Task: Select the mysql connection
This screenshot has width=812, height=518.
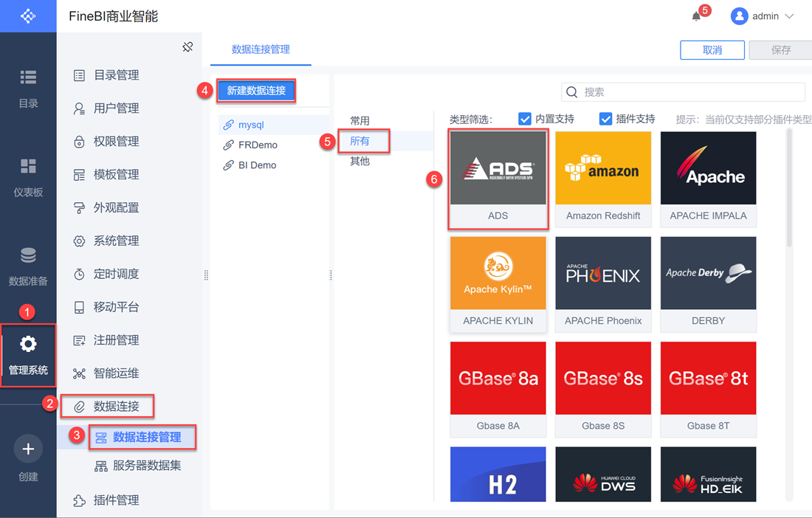Action: [x=273, y=125]
